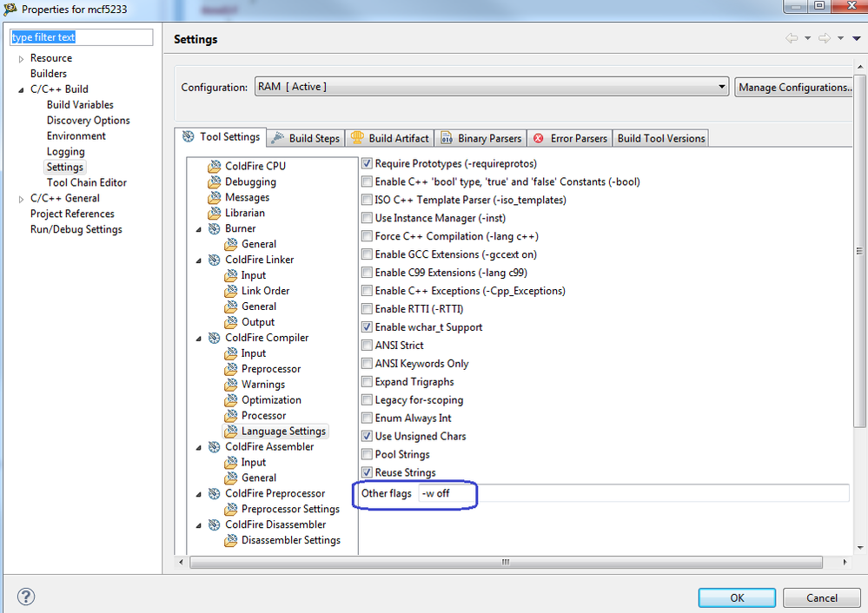The image size is (868, 613).
Task: Open Link Order page icon
Action: (x=231, y=291)
